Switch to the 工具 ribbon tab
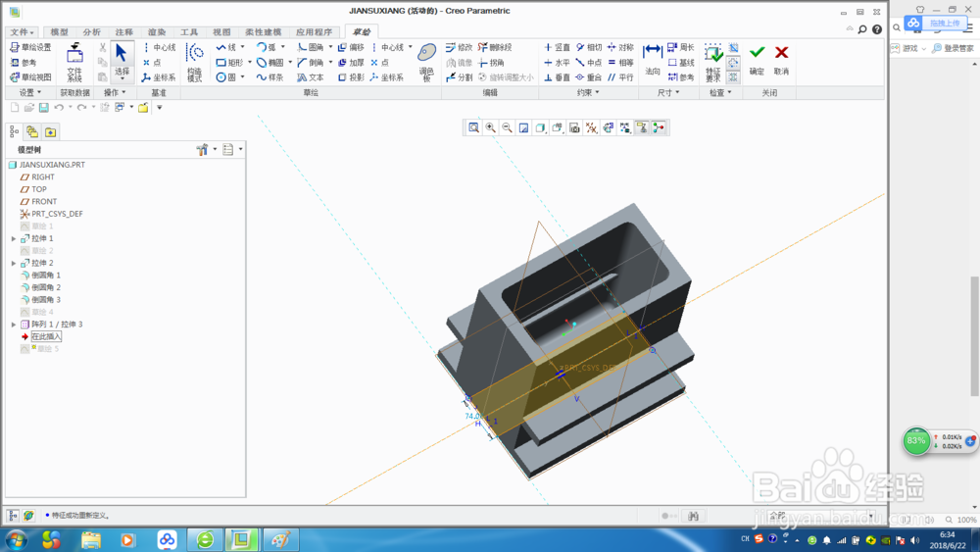This screenshot has height=552, width=980. [x=189, y=32]
